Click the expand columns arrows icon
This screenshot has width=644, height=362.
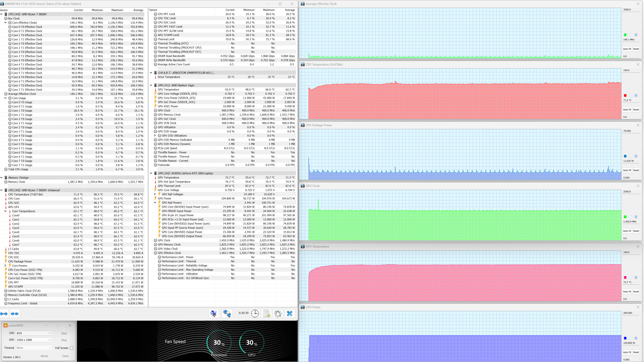click(4, 314)
